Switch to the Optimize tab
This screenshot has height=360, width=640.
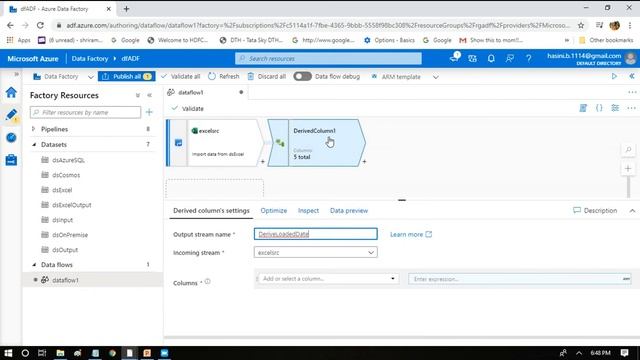[x=273, y=211]
